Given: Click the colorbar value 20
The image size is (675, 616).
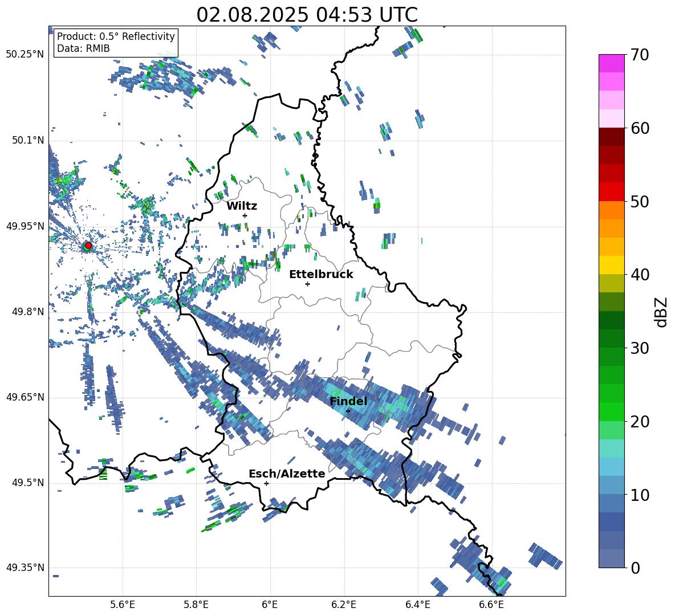Looking at the screenshot, I should (640, 421).
